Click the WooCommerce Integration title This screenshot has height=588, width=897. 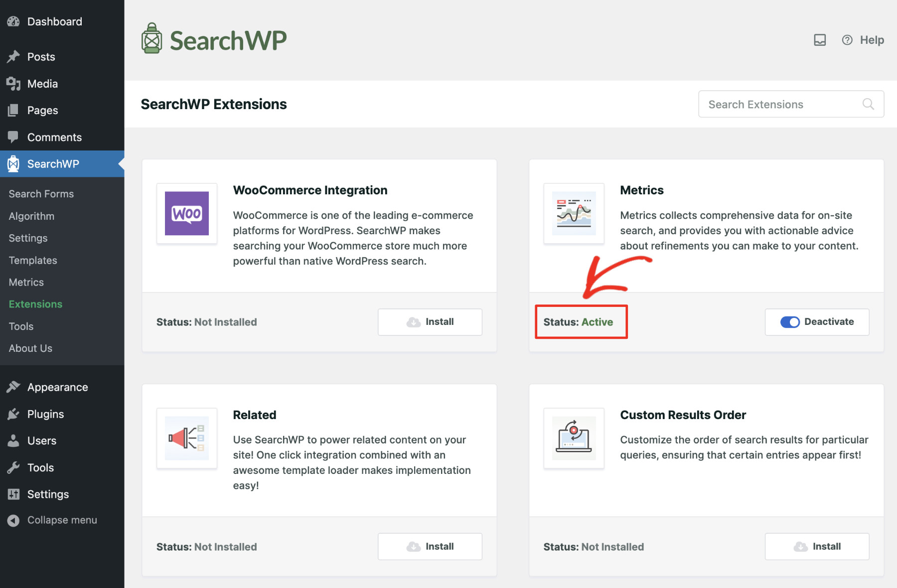coord(310,190)
